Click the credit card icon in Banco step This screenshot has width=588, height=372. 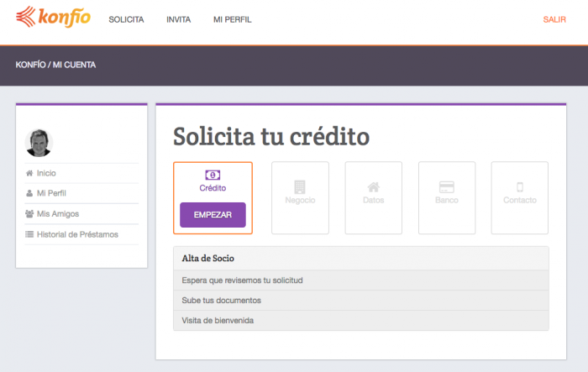coord(447,186)
